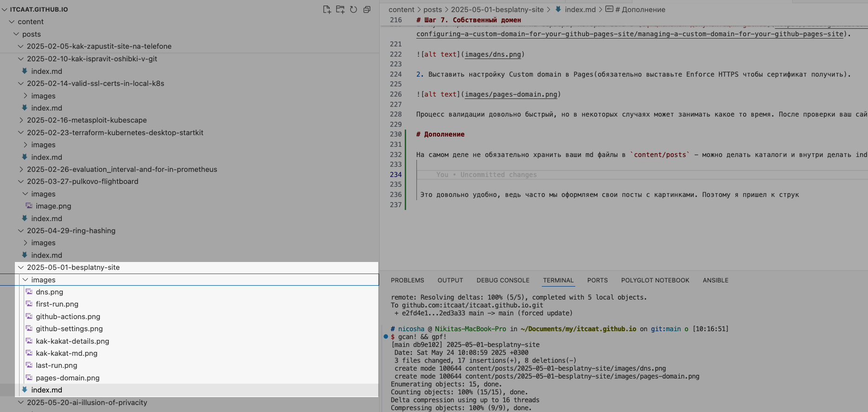
Task: Click pages-domain.png image file icon
Action: coord(29,378)
